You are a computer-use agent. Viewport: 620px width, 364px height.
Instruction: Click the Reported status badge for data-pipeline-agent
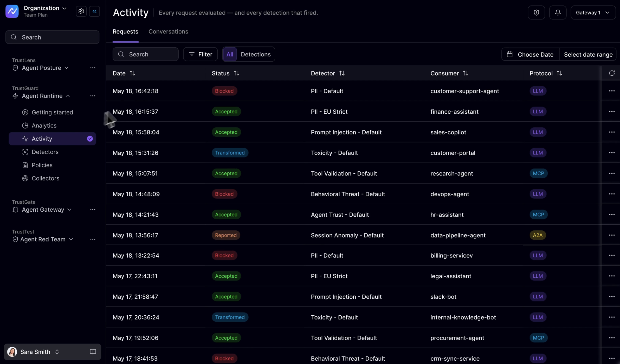[x=226, y=235]
